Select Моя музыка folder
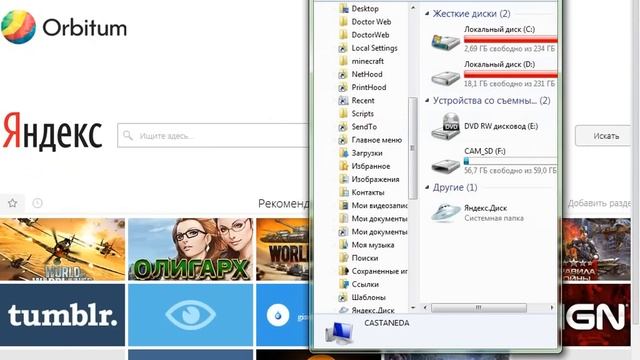 373,245
